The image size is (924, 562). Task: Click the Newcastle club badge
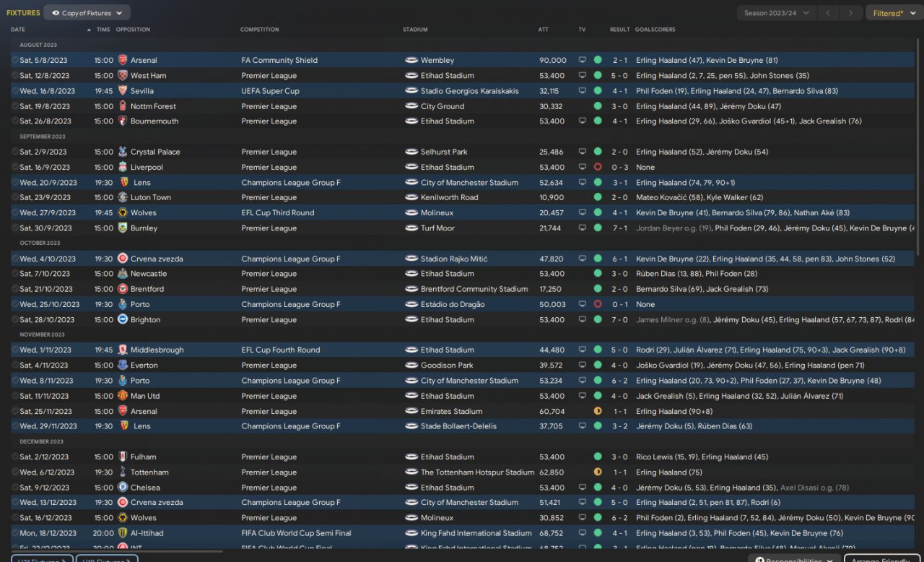(123, 274)
